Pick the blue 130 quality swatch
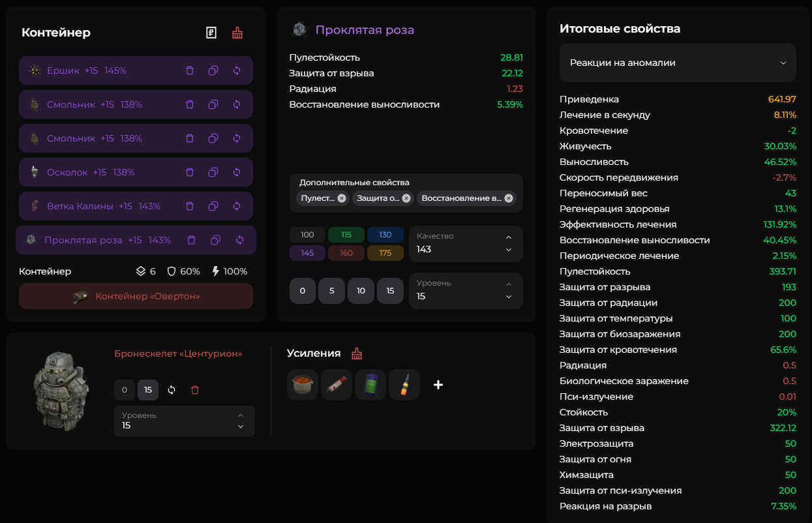The image size is (812, 523). tap(385, 235)
